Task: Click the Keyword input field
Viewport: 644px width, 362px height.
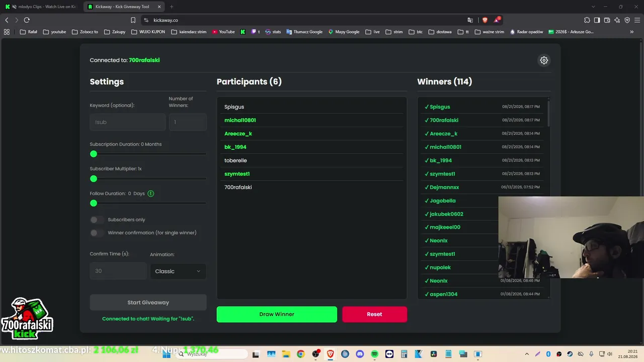Action: click(128, 122)
